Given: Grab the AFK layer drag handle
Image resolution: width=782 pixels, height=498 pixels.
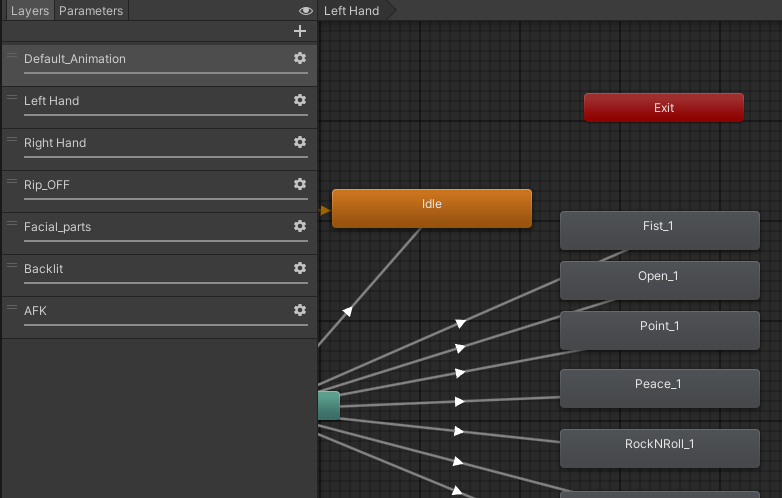Looking at the screenshot, I should (12, 307).
